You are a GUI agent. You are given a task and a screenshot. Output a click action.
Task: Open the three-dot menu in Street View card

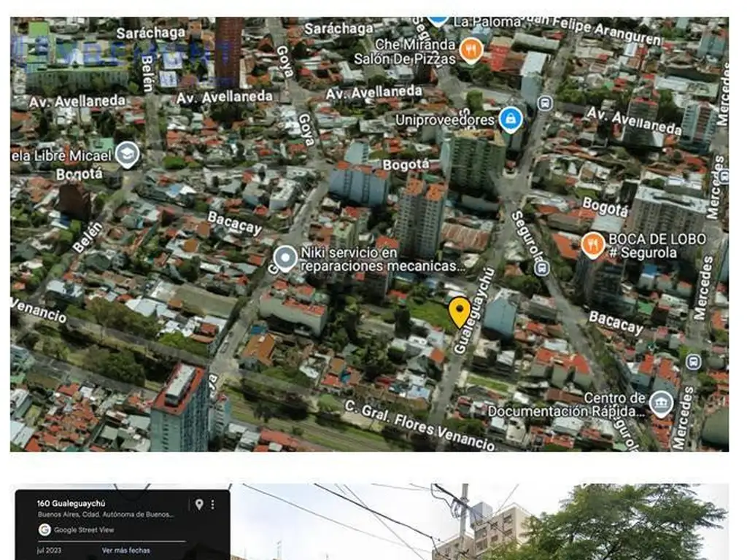click(x=213, y=504)
